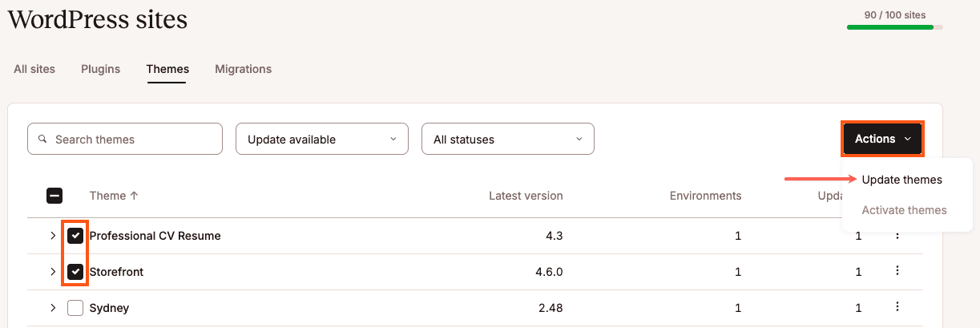Screen dimensions: 980x328
Task: Open the All statuses filter dropdown
Action: click(x=508, y=139)
